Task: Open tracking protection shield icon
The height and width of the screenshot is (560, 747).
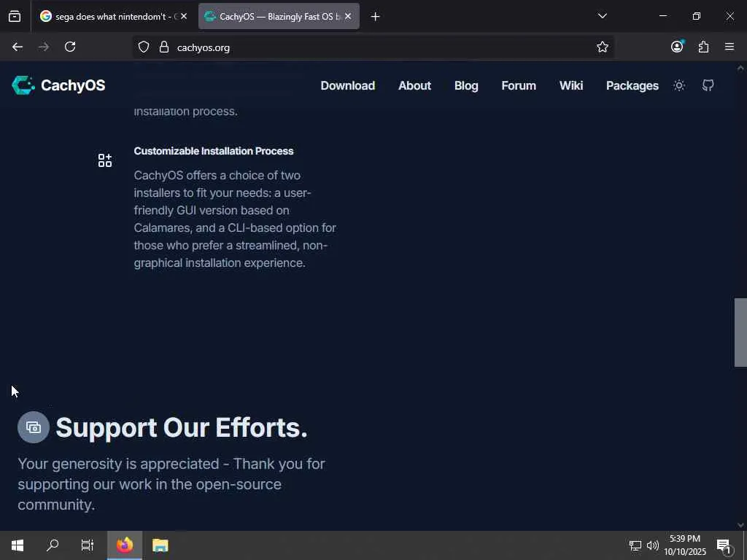Action: 144,47
